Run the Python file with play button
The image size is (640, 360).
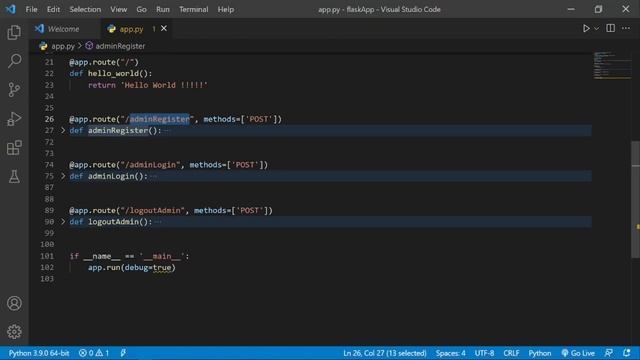click(586, 29)
